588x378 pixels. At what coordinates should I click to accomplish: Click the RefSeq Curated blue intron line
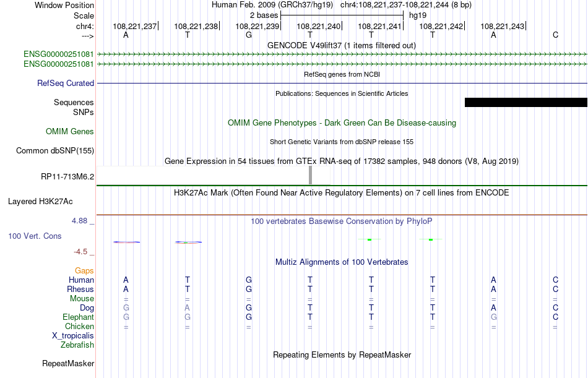[x=342, y=83]
